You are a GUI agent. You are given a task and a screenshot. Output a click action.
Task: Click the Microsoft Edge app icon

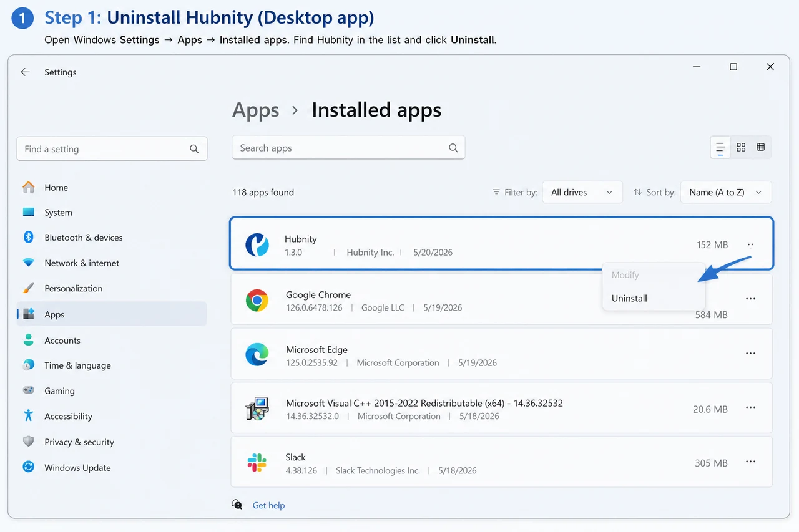(257, 354)
